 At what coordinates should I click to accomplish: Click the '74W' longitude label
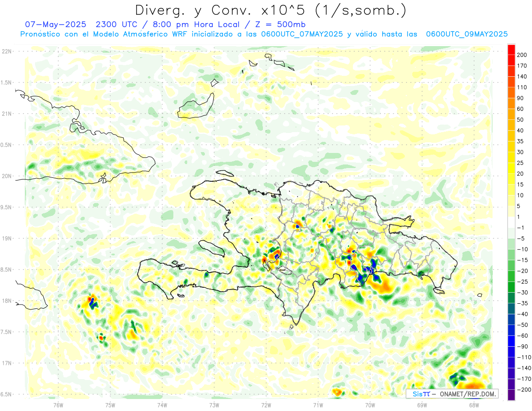(x=162, y=405)
